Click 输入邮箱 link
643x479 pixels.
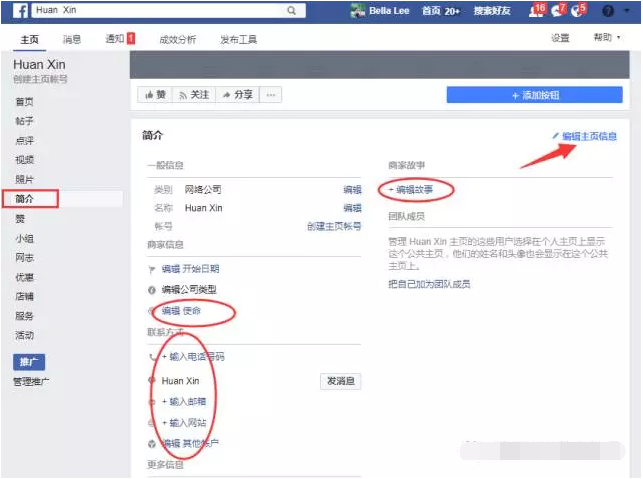tap(184, 401)
